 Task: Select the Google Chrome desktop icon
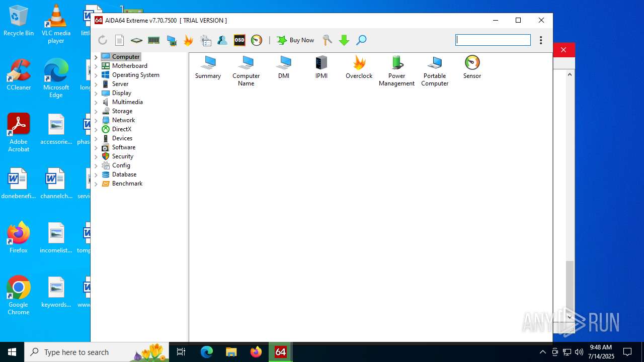click(x=19, y=296)
